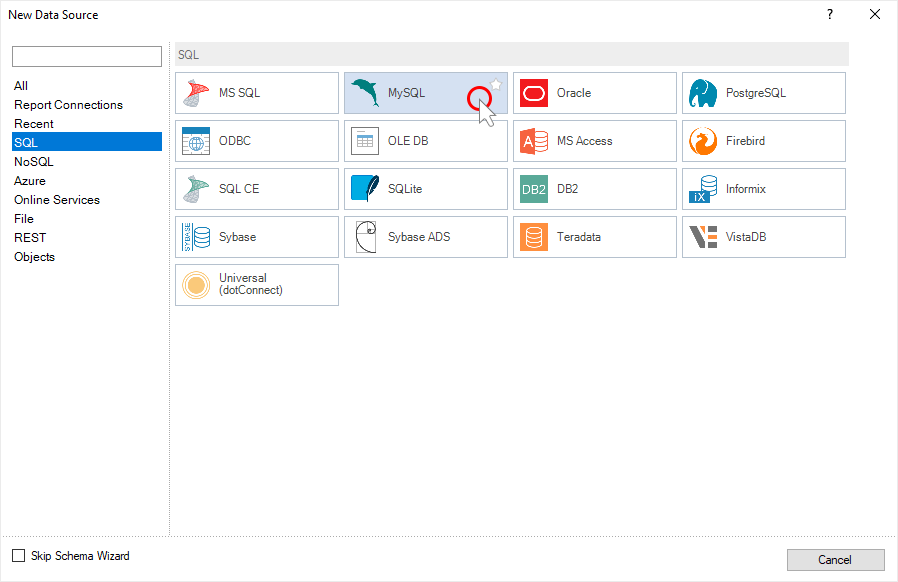Select the Firebird orange icon
Image resolution: width=898 pixels, height=582 pixels.
point(703,141)
